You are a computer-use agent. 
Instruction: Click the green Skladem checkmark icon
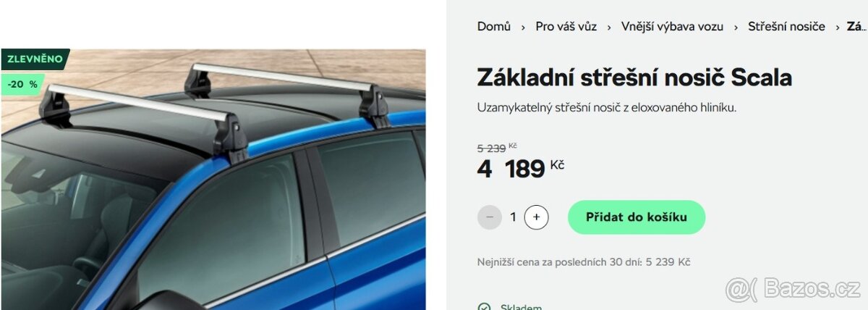[484, 307]
